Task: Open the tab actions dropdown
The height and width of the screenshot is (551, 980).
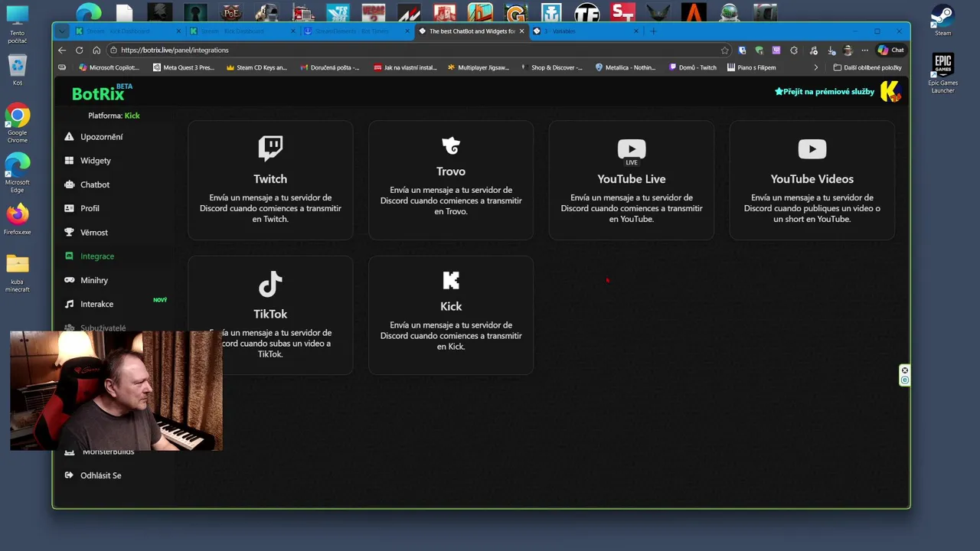Action: (x=62, y=31)
